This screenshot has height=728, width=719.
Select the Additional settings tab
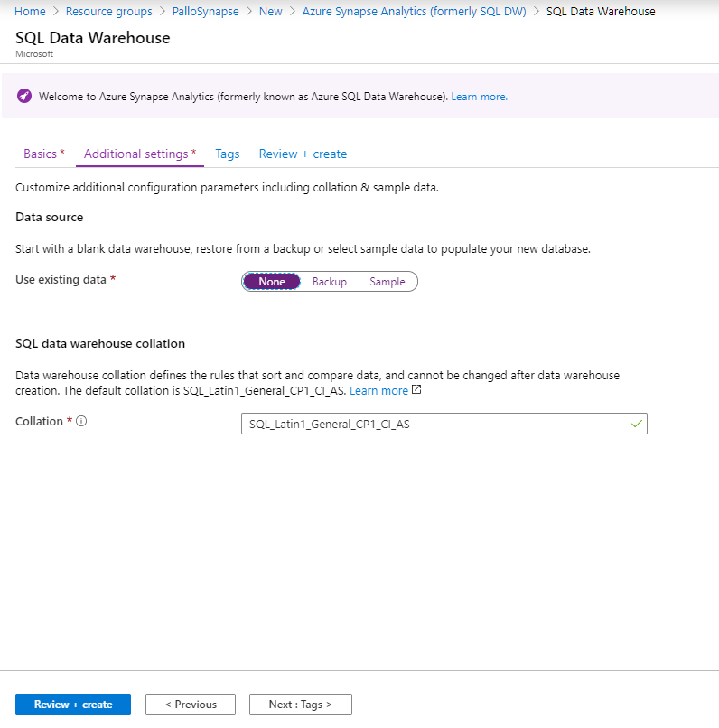point(140,154)
